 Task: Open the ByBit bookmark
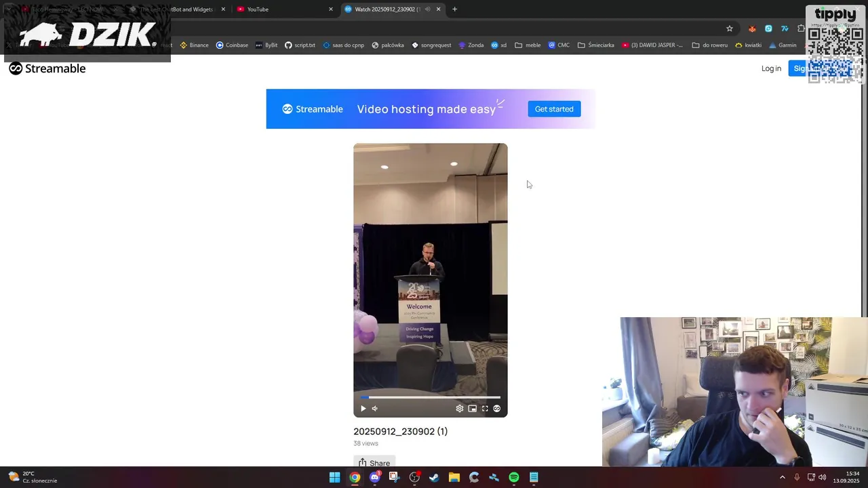pyautogui.click(x=267, y=45)
